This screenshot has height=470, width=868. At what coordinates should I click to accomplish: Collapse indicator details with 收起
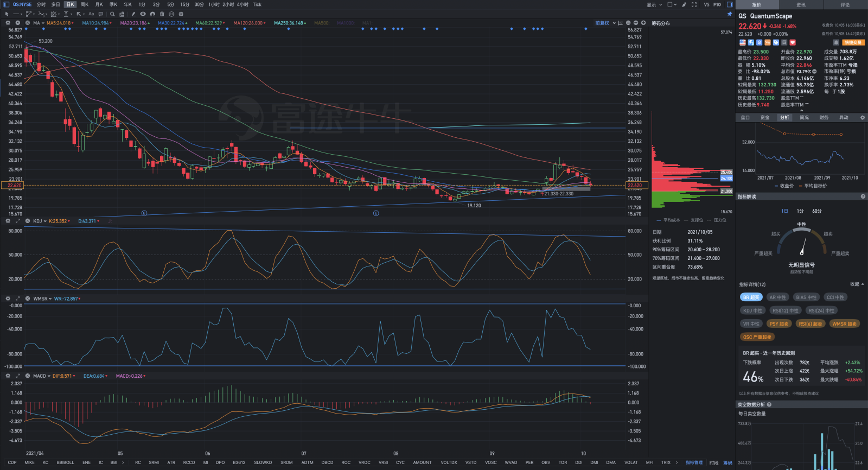[857, 284]
